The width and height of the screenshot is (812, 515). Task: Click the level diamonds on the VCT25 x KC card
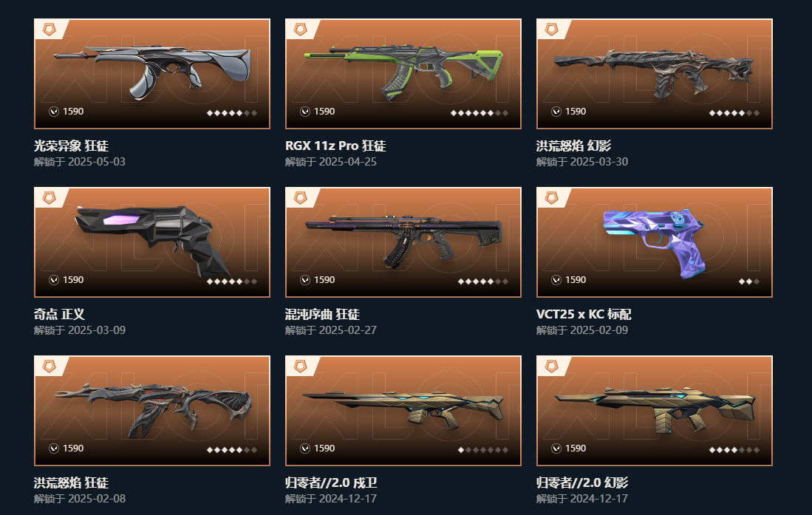tap(748, 282)
